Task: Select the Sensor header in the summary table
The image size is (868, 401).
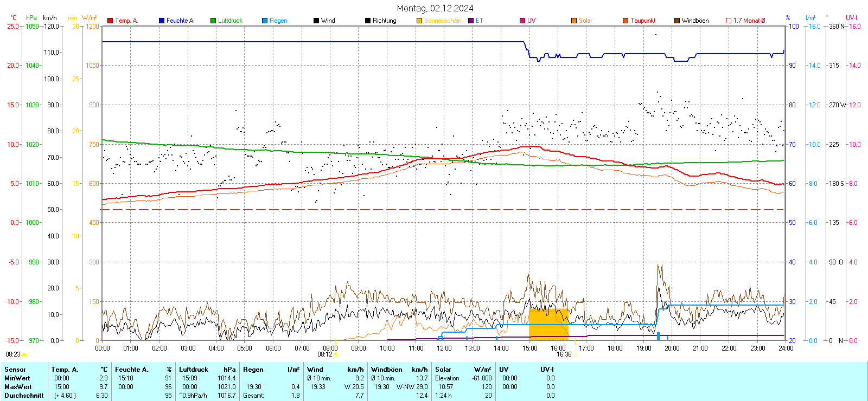Action: (x=15, y=370)
